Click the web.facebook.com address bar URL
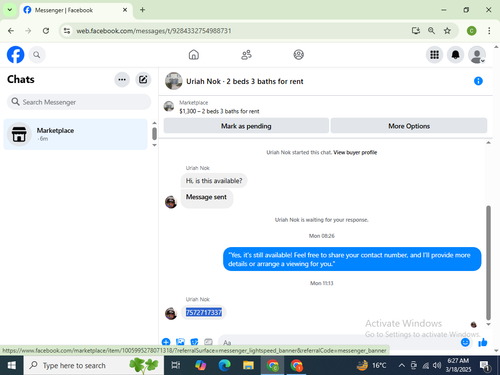The image size is (500, 375). click(154, 31)
